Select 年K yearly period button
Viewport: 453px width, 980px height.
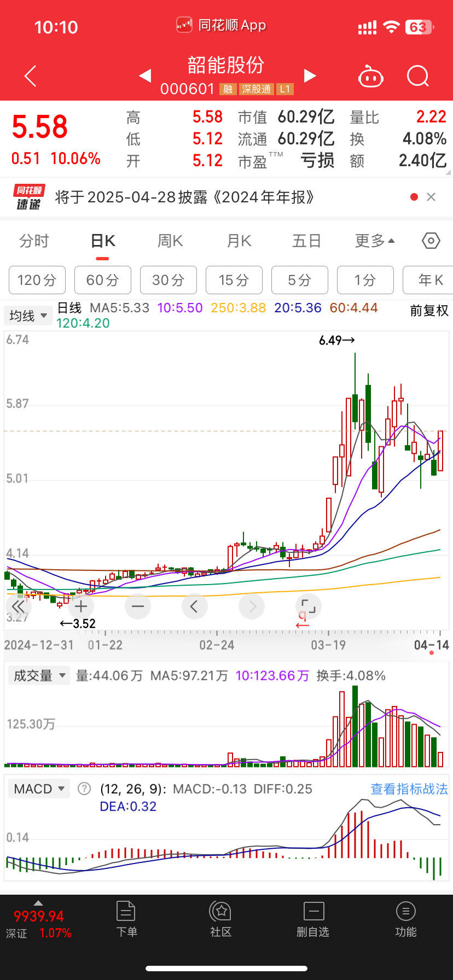pyautogui.click(x=428, y=280)
